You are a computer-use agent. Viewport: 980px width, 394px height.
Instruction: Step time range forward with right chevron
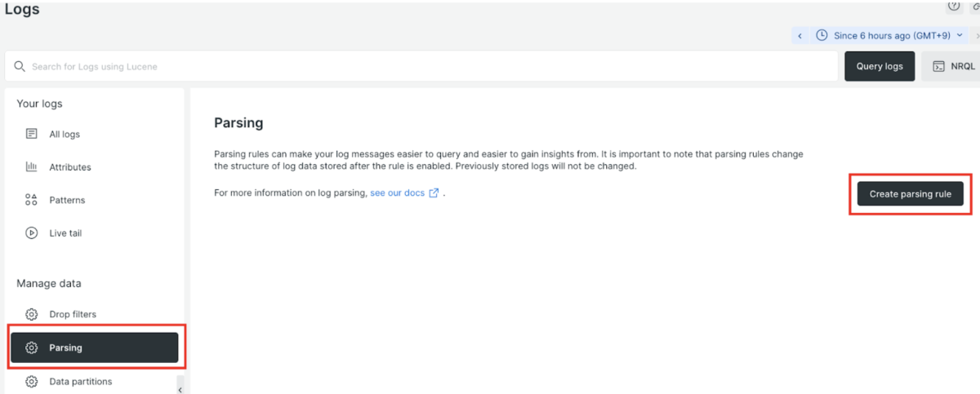973,36
